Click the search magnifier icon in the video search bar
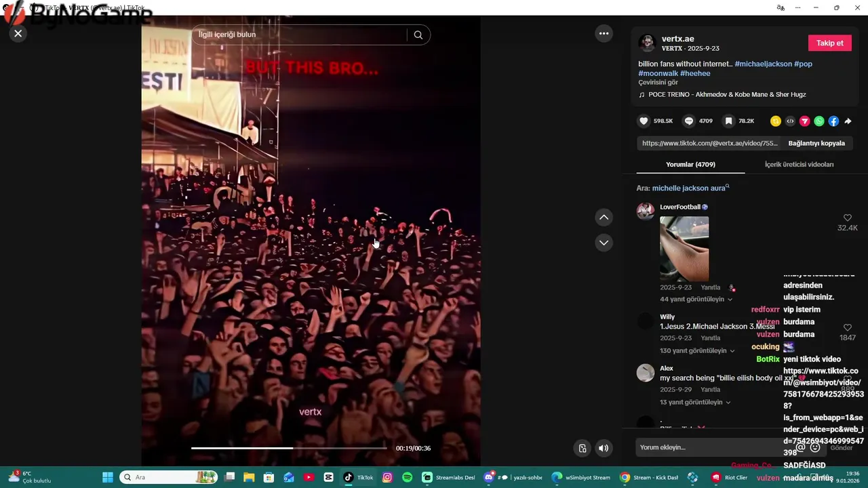The width and height of the screenshot is (868, 488). pyautogui.click(x=418, y=35)
